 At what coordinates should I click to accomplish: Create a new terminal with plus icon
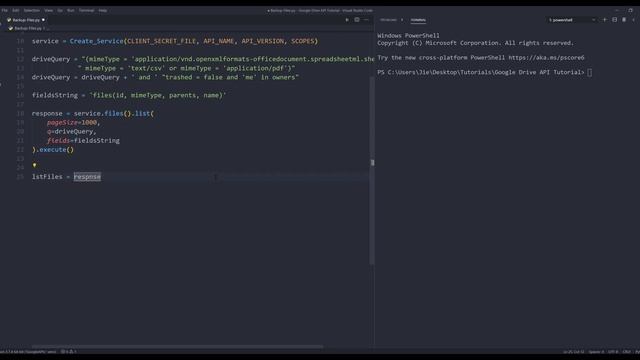605,20
